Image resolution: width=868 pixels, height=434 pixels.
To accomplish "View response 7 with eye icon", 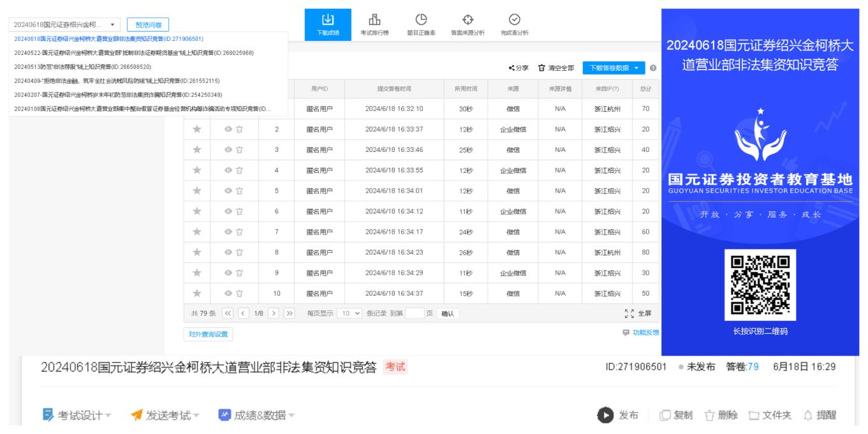I will point(228,232).
